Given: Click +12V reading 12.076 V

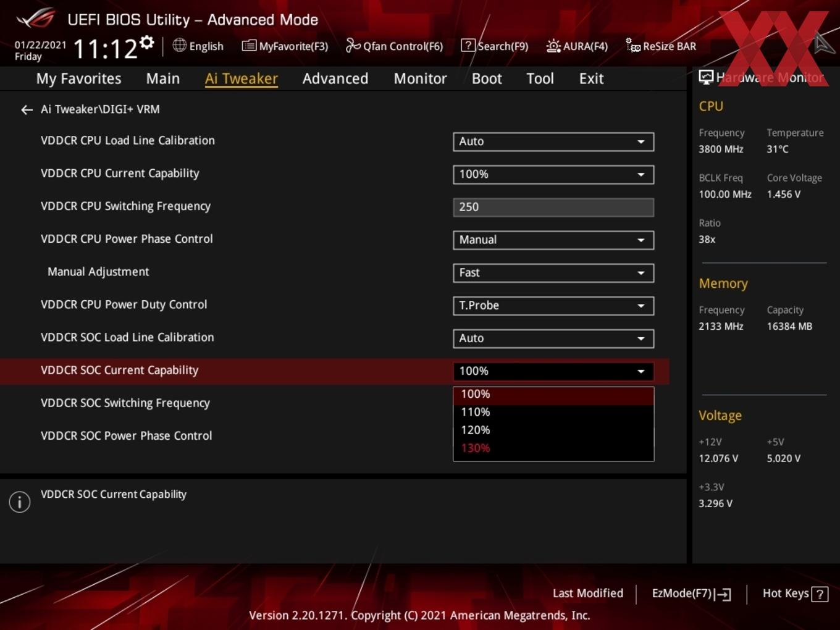Looking at the screenshot, I should click(x=718, y=459).
